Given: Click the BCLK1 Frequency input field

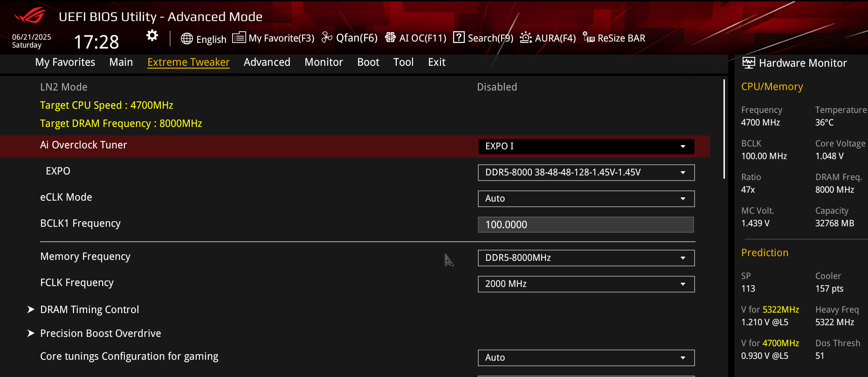Looking at the screenshot, I should tap(586, 224).
